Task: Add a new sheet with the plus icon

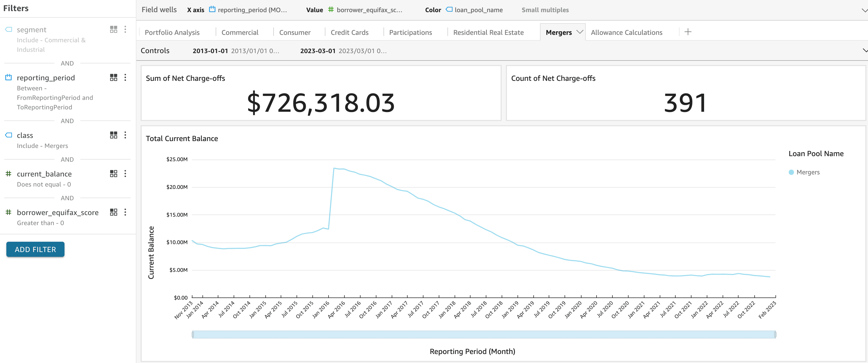Action: click(688, 32)
